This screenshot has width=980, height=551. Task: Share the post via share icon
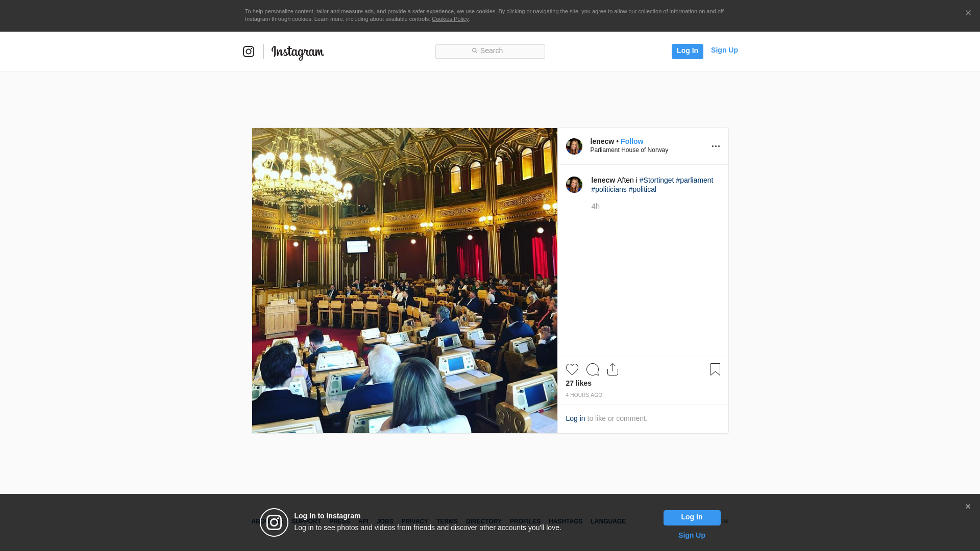pyautogui.click(x=612, y=369)
